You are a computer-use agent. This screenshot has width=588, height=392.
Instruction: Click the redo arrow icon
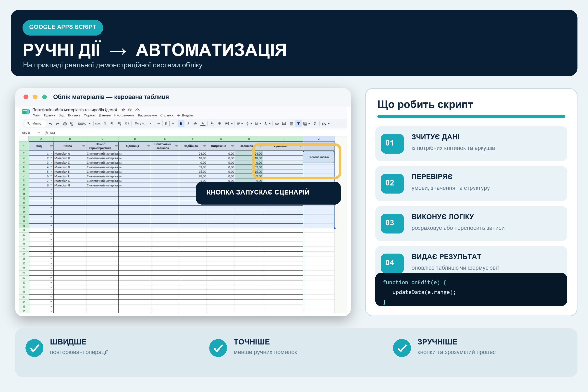pos(57,124)
